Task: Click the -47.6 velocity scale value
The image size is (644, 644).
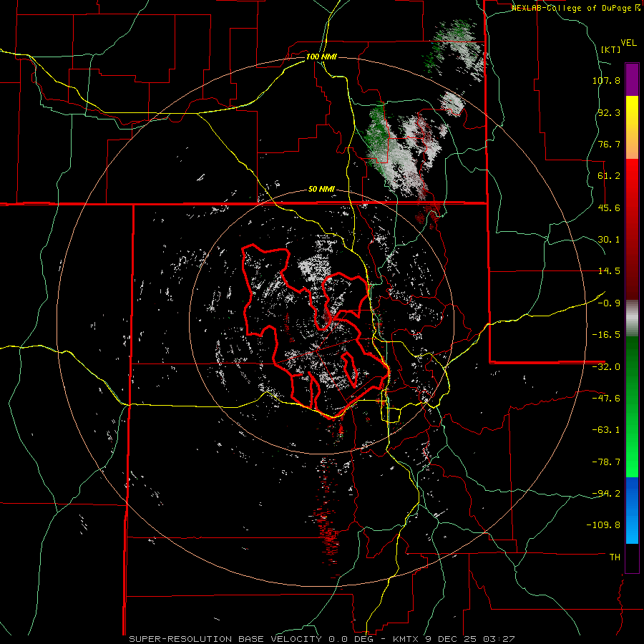Action: click(606, 399)
